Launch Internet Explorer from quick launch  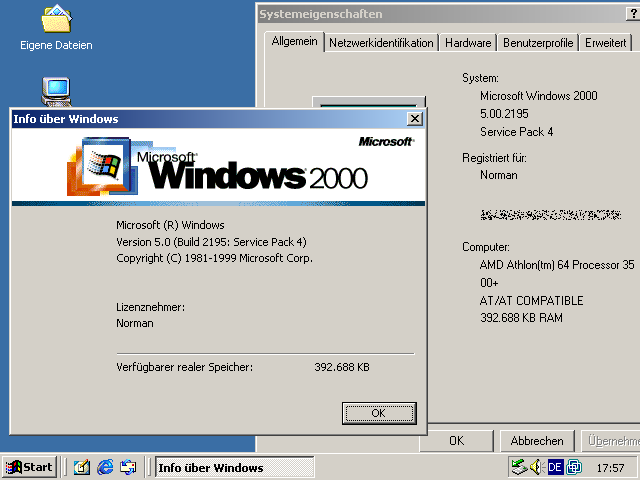[x=105, y=467]
